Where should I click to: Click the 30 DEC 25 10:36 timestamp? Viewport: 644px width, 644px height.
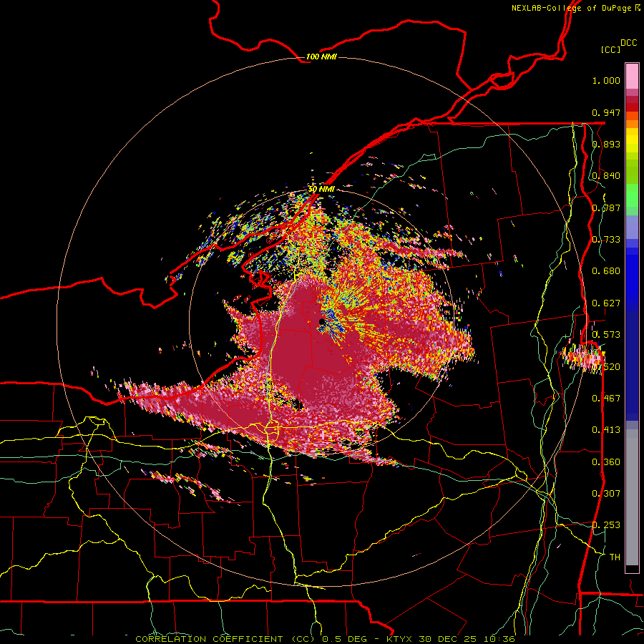click(x=467, y=639)
